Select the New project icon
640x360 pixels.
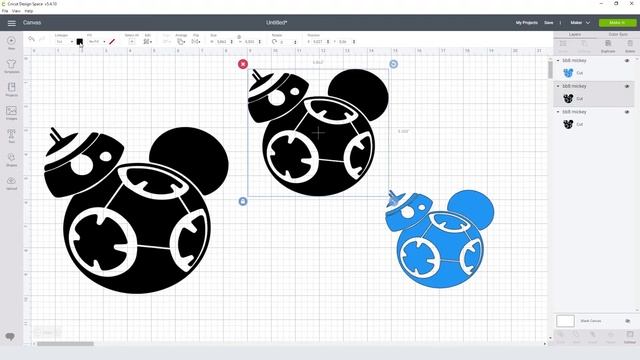point(11,42)
